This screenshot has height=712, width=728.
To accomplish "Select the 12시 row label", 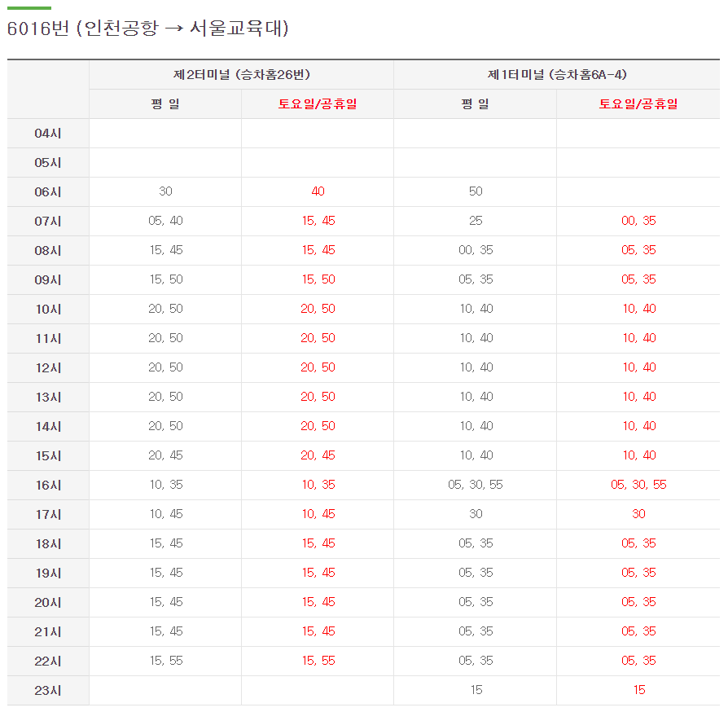I will (x=48, y=367).
